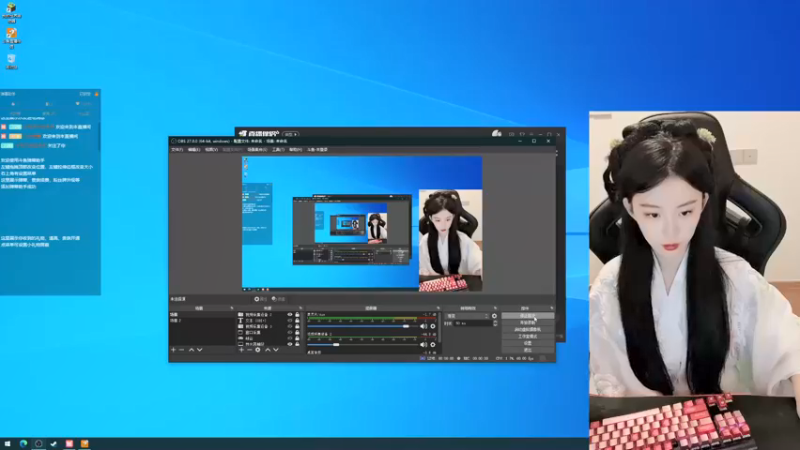The image size is (800, 450).
Task: Click Stop Streaming button in Controls
Action: point(528,316)
